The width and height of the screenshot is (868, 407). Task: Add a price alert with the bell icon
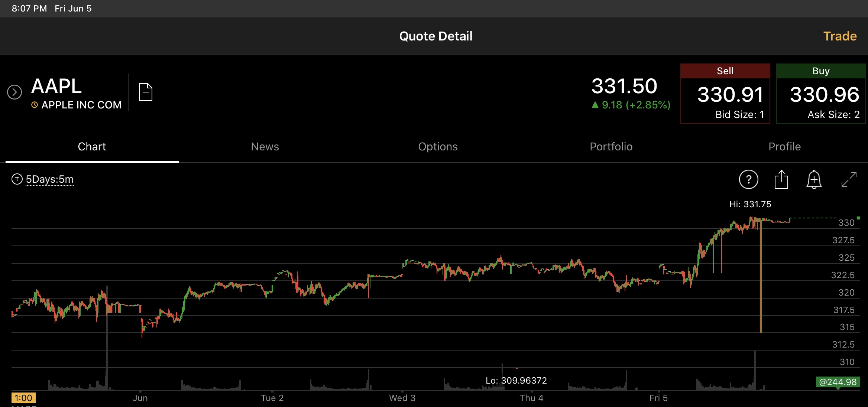[x=814, y=179]
